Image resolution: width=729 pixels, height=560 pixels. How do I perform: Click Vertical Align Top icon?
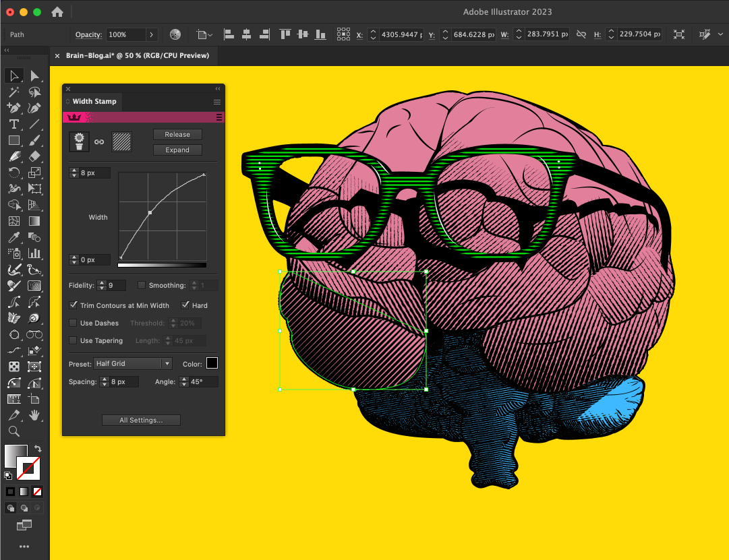[285, 34]
